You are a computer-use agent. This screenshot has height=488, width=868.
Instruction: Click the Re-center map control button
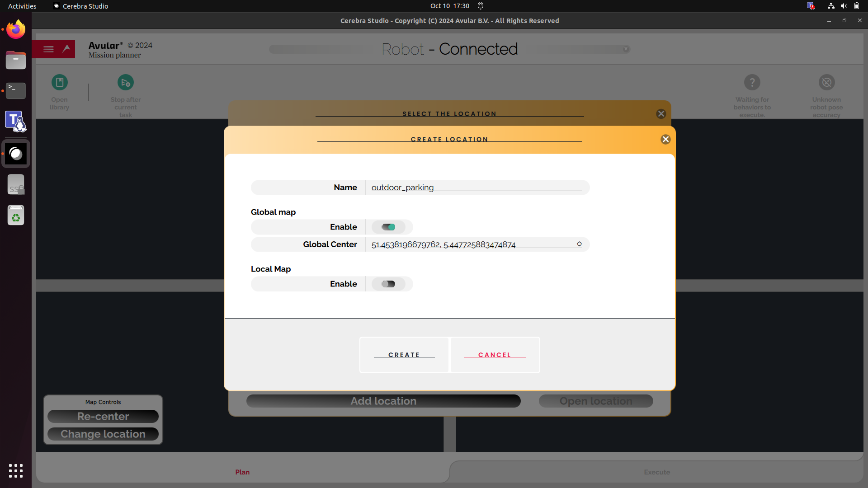click(x=103, y=416)
